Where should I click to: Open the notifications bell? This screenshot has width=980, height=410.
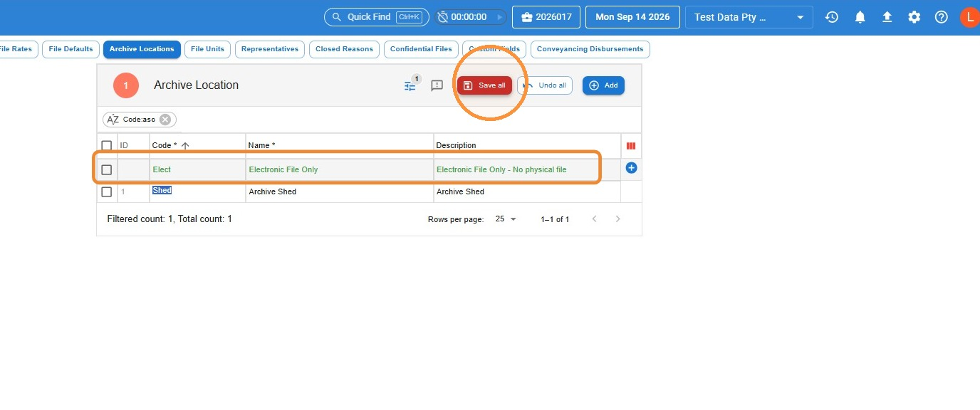point(860,17)
